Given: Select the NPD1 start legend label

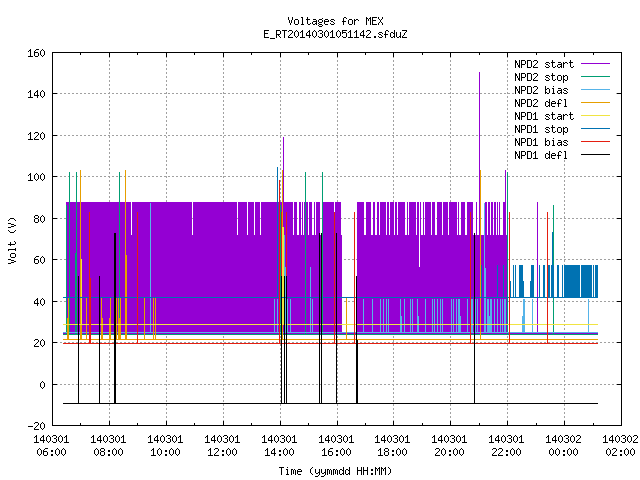Looking at the screenshot, I should [544, 116].
